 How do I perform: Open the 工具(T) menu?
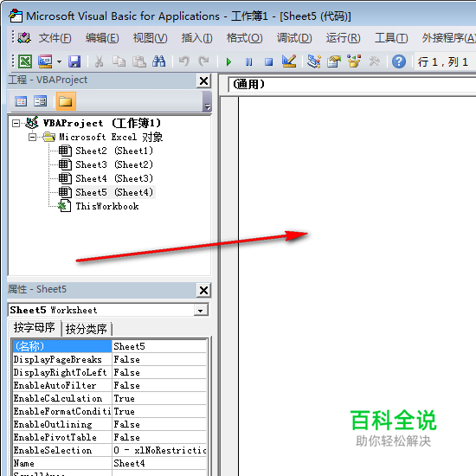pos(391,38)
